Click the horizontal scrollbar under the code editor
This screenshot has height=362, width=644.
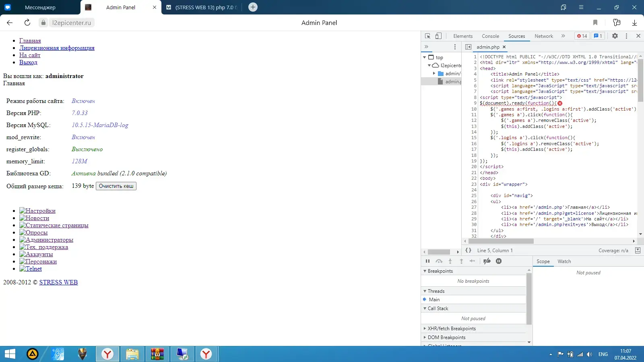[501, 241]
